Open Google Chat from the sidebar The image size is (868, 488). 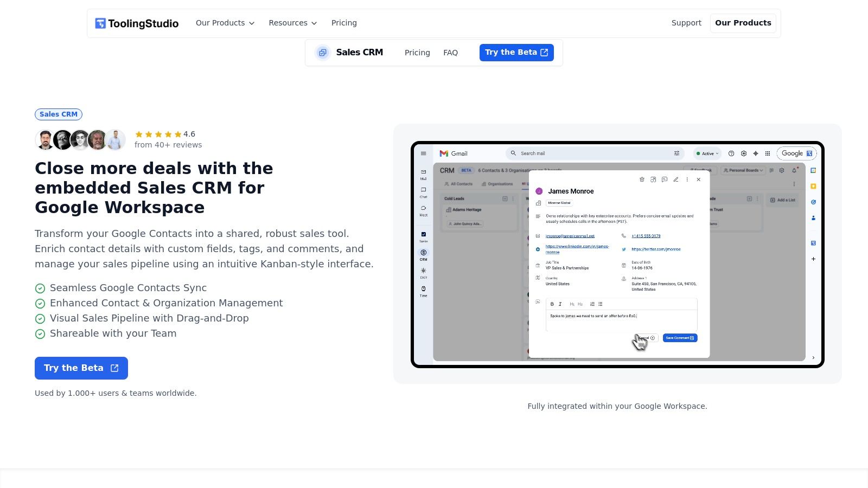[x=423, y=189]
